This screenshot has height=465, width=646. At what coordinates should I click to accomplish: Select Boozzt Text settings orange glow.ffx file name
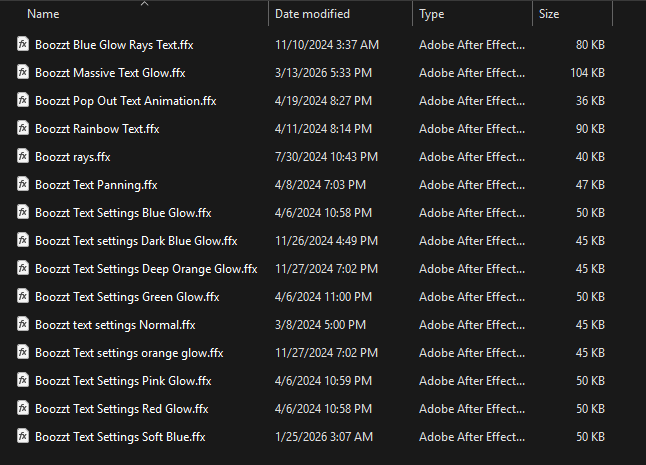point(129,352)
